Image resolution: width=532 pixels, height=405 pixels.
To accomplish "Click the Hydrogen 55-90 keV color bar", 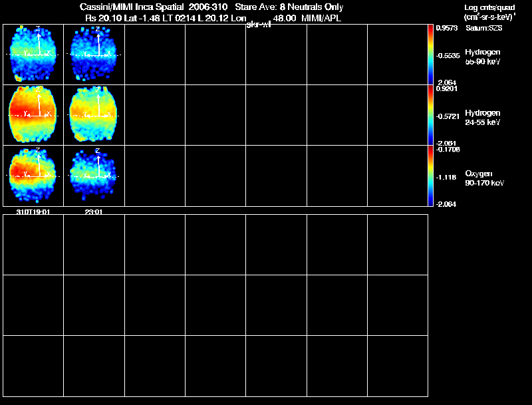I will click(430, 55).
